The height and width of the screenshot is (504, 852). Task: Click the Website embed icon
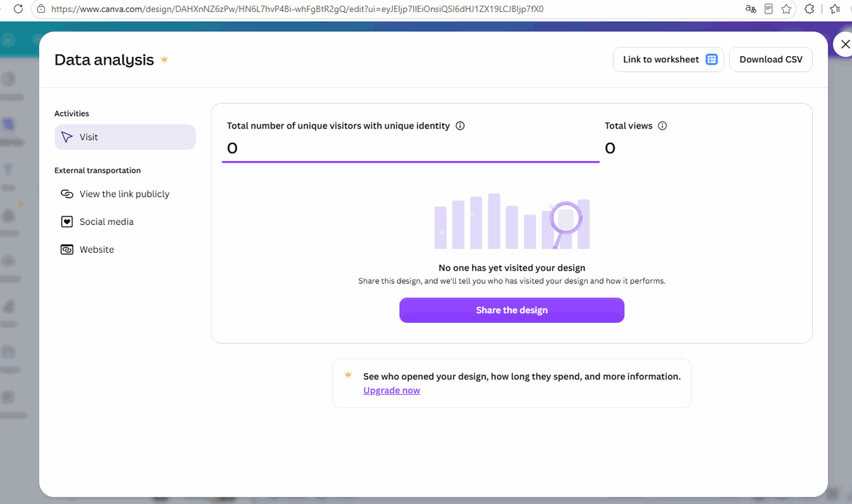(x=67, y=250)
